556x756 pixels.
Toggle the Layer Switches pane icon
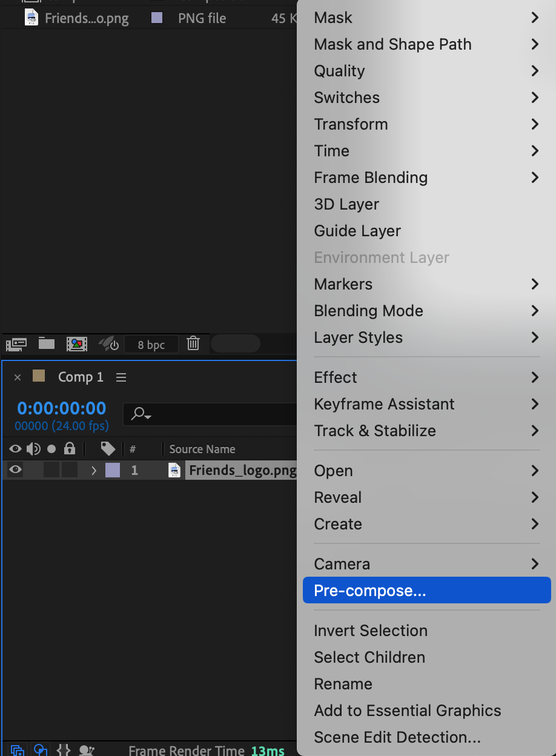click(17, 751)
